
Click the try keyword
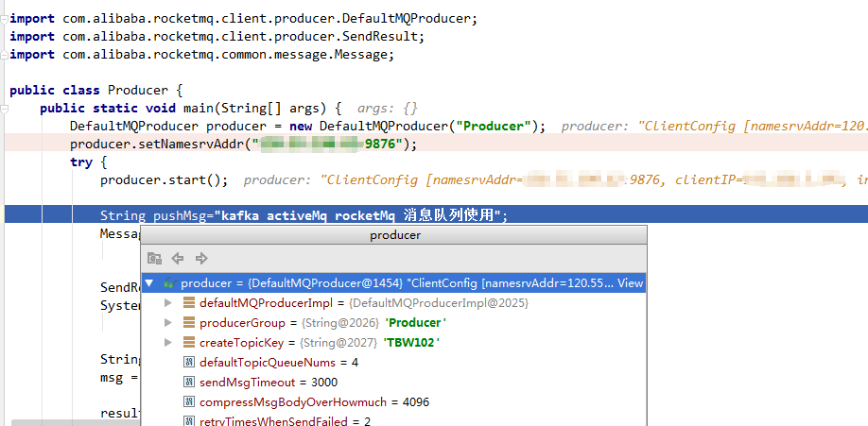pyautogui.click(x=81, y=162)
